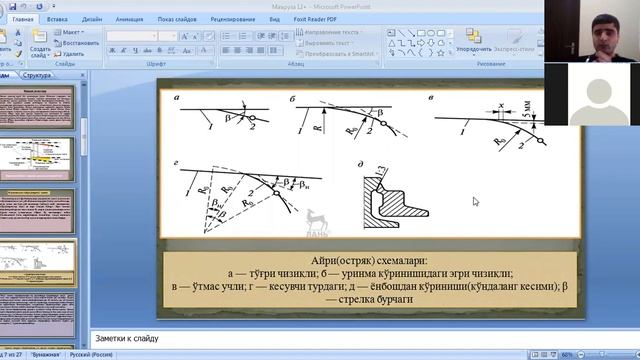Open the change case Aa dropdown

tap(187, 51)
